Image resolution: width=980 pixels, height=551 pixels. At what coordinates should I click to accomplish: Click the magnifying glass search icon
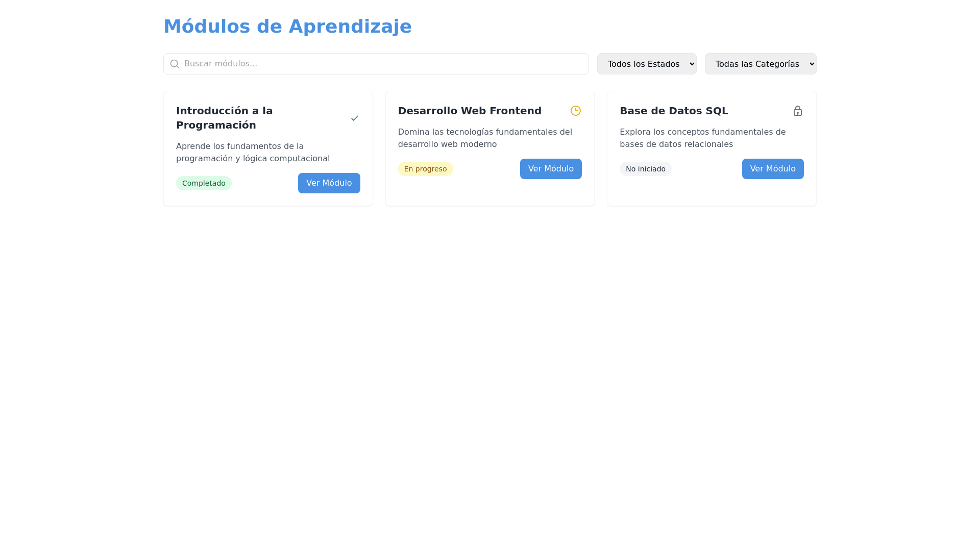[175, 64]
